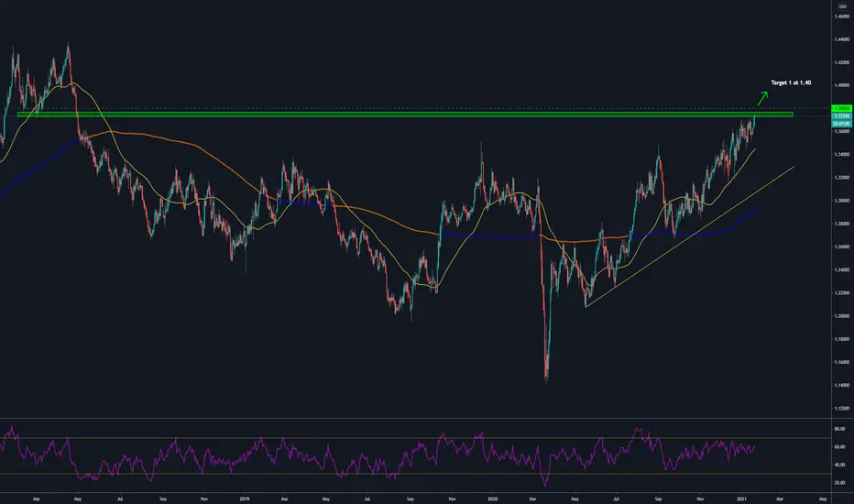
Task: Click the green 1.38000 price label
Action: tap(842, 108)
